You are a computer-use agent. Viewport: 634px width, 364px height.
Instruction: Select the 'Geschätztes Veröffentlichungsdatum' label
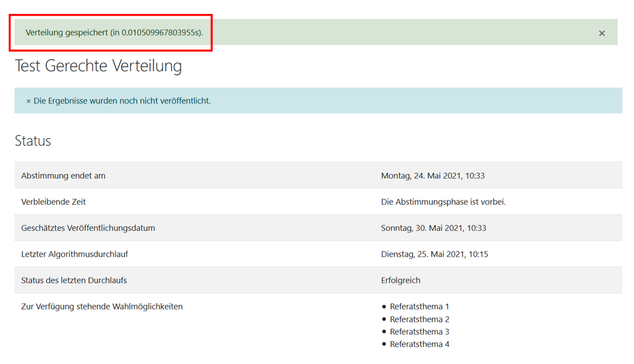(88, 228)
